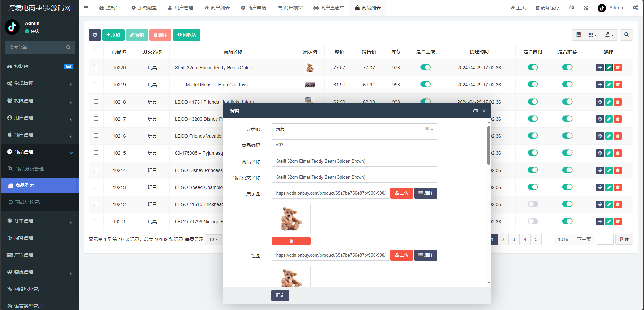This screenshot has height=310, width=644.
Task: Toggle 是否热门 switch for row 10212
Action: [x=533, y=204]
